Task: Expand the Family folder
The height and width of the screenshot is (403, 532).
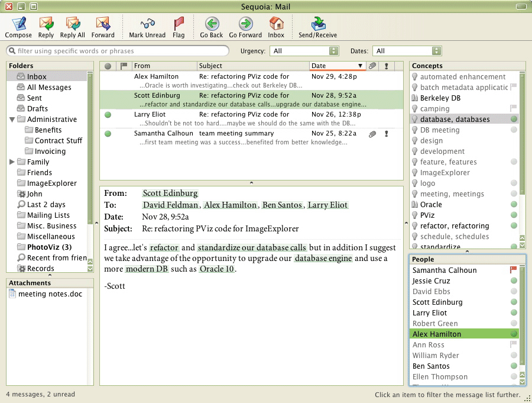Action: coord(12,162)
